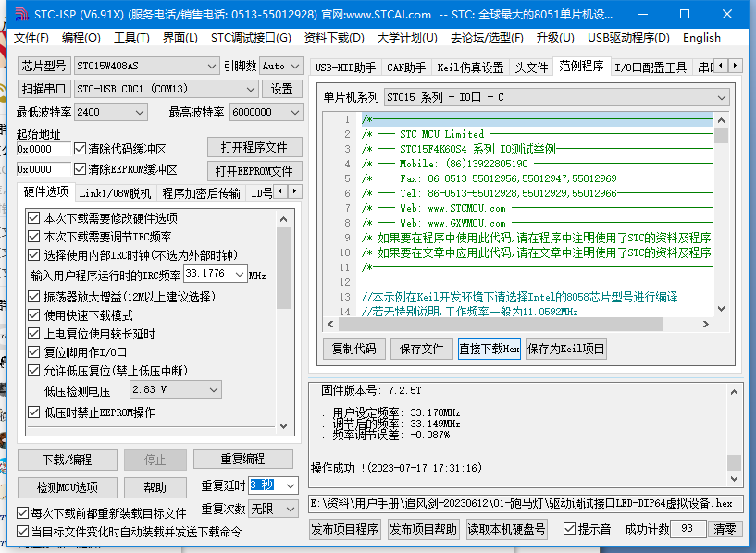
Task: Open STC调试接口(G) menu
Action: click(251, 38)
